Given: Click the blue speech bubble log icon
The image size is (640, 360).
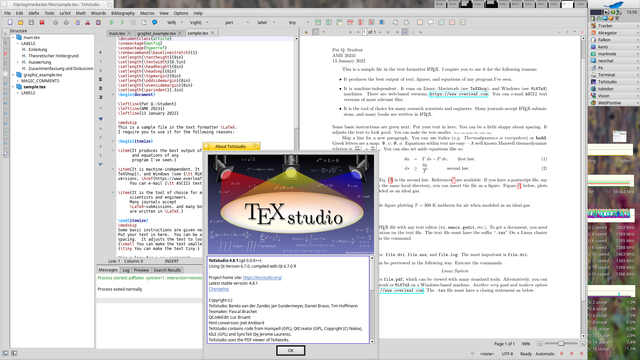Looking at the screenshot, I should pyautogui.click(x=154, y=22).
